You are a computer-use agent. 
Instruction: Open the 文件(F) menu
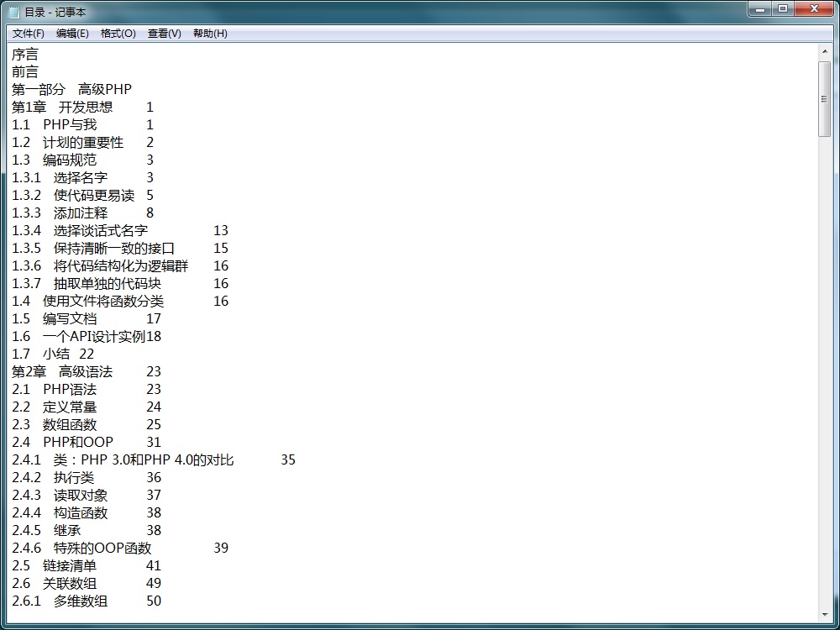click(29, 34)
